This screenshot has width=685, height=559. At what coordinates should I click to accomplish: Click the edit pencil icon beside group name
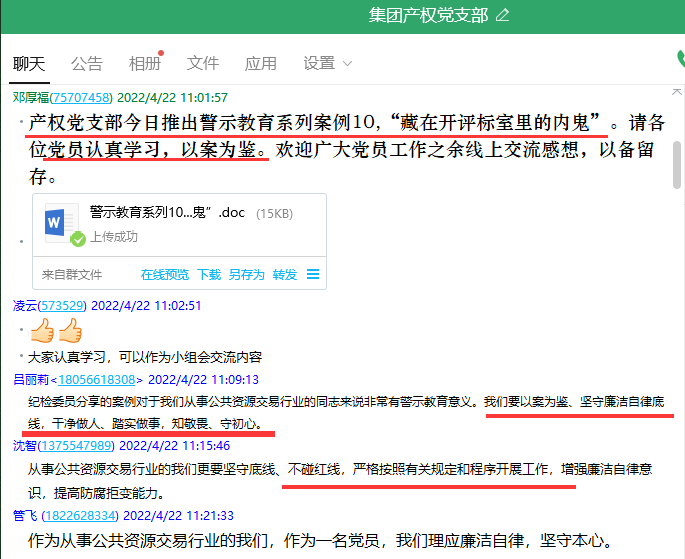point(502,15)
